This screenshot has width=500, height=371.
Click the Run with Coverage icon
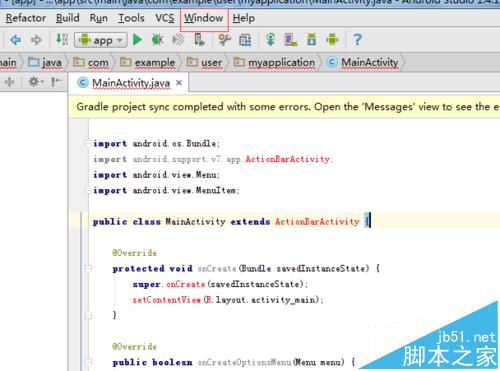(178, 40)
